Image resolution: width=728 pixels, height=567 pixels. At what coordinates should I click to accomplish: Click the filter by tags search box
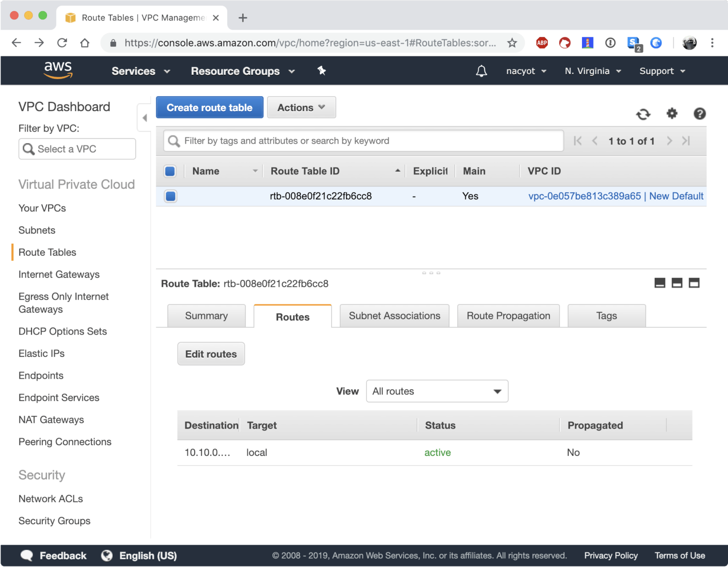click(x=364, y=141)
